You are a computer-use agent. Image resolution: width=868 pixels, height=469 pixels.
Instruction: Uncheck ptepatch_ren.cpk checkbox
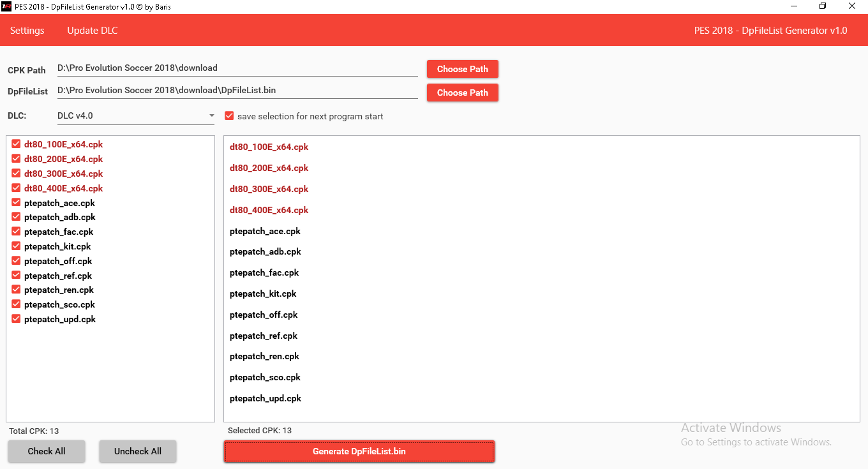click(x=16, y=290)
